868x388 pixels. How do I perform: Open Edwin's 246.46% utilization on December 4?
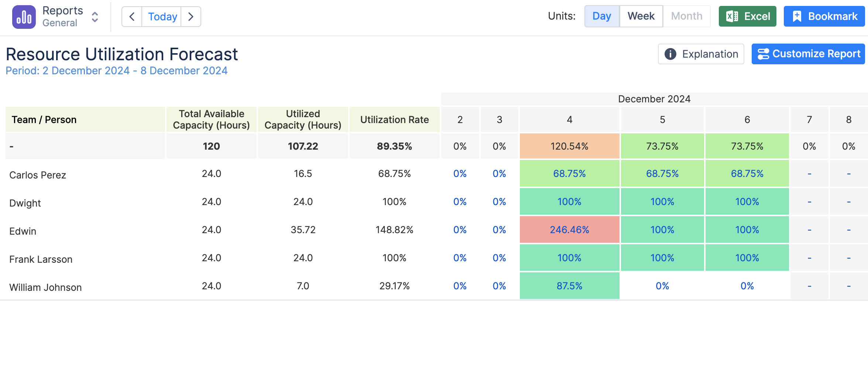(x=569, y=229)
